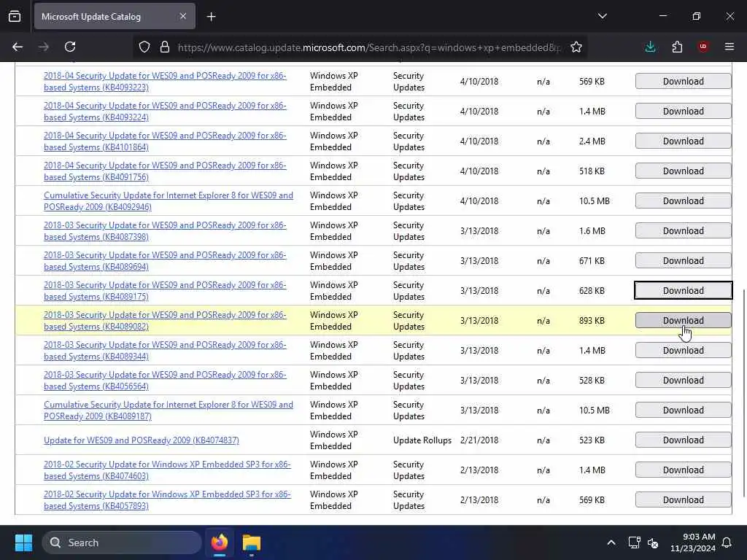Open the clock showing 9:03 AM
Viewport: 747px width, 560px height.
coord(693,542)
